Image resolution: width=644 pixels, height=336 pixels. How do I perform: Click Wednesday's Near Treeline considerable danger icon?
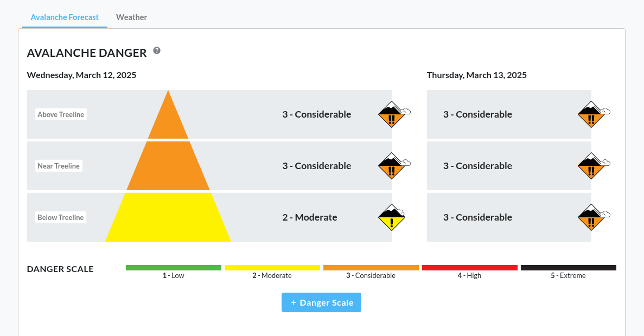tap(392, 166)
